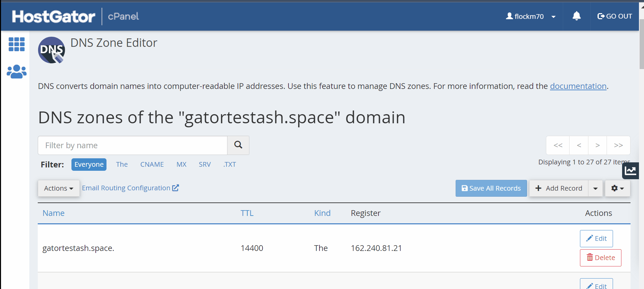Open the statistics chart side tab
Viewport: 644px width, 289px height.
tap(630, 171)
